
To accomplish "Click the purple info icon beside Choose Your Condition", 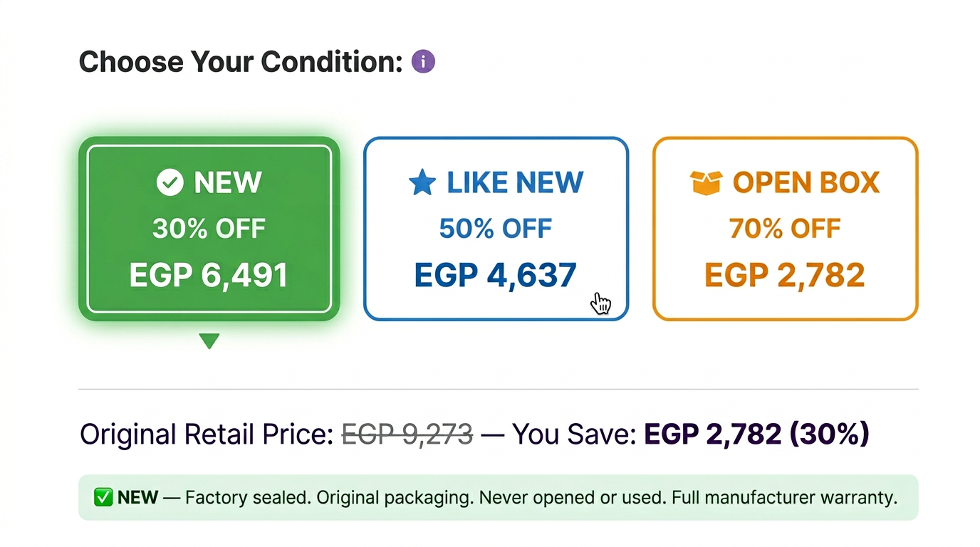I will click(423, 62).
